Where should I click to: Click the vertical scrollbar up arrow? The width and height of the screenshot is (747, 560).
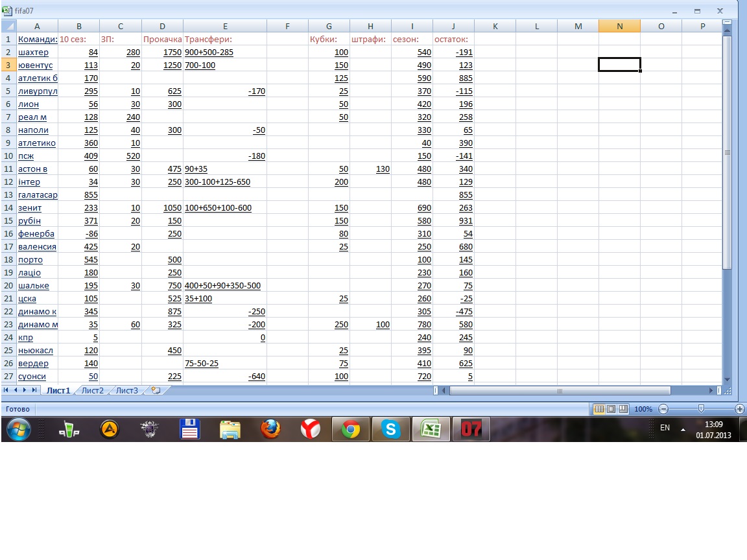[727, 30]
